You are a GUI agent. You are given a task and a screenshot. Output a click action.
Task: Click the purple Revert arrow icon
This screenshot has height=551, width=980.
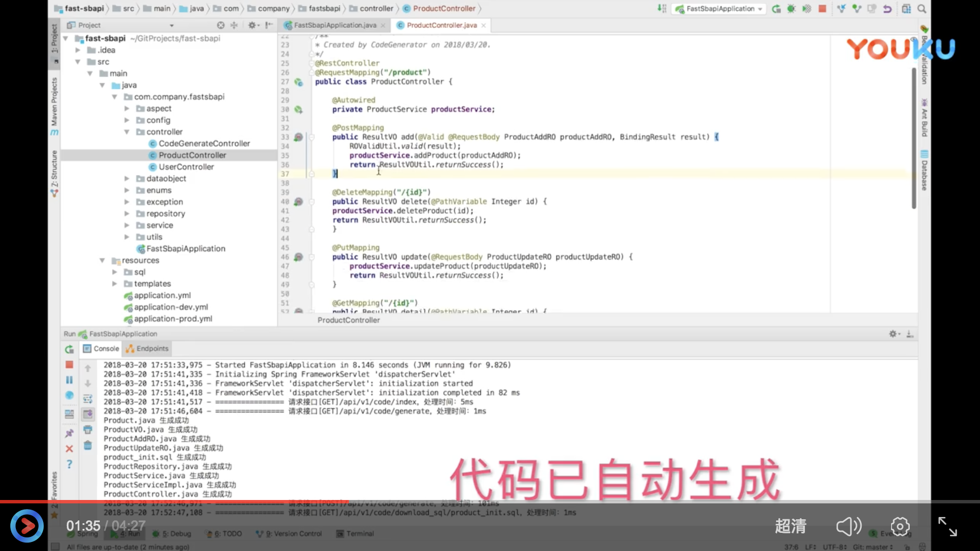[887, 9]
